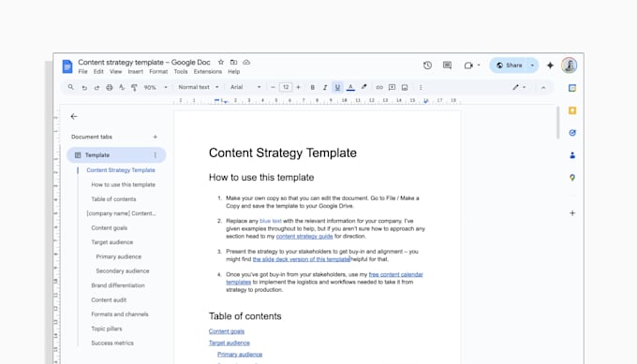Open the comments panel icon
Image resolution: width=637 pixels, height=364 pixels.
[x=447, y=66]
